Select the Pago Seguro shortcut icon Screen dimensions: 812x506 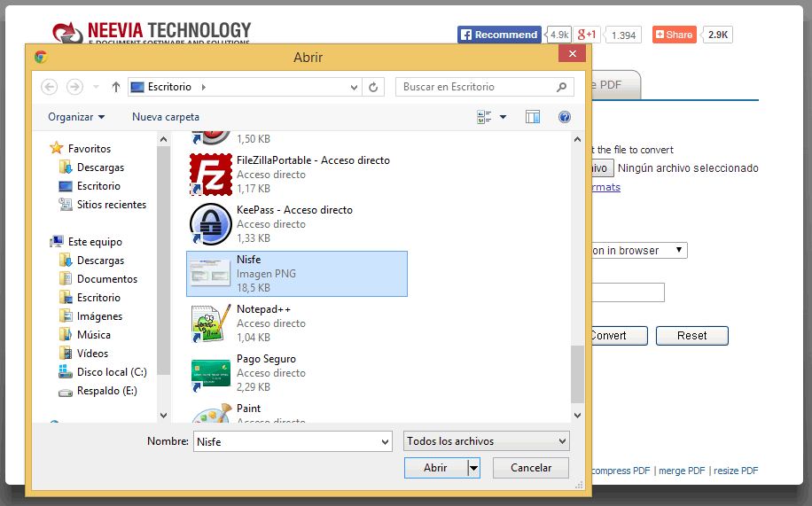point(210,373)
